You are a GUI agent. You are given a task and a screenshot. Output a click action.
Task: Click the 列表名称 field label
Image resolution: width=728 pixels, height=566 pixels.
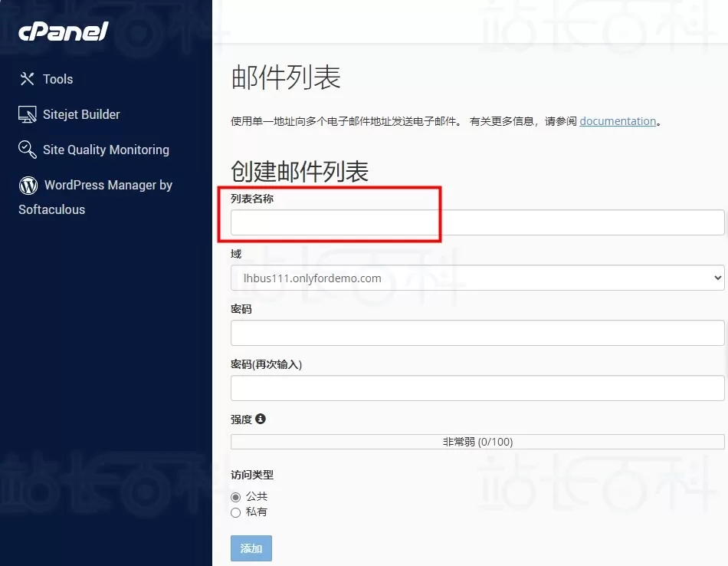click(252, 199)
